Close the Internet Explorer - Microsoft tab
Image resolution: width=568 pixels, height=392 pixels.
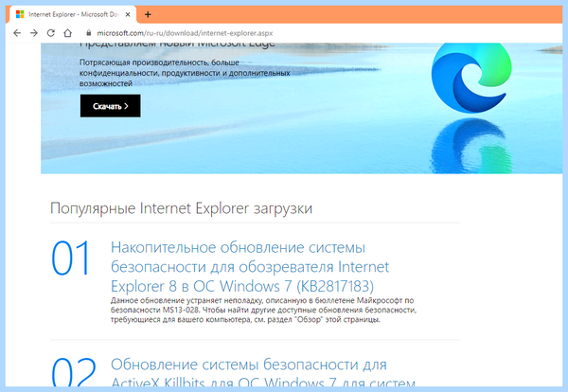128,14
